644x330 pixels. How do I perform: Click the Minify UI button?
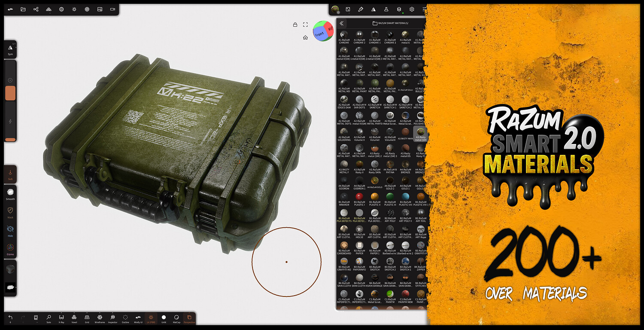[138, 318]
